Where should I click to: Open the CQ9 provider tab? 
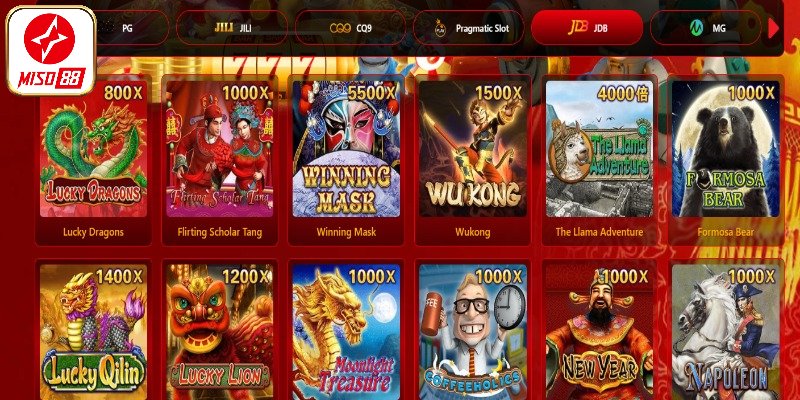point(351,28)
